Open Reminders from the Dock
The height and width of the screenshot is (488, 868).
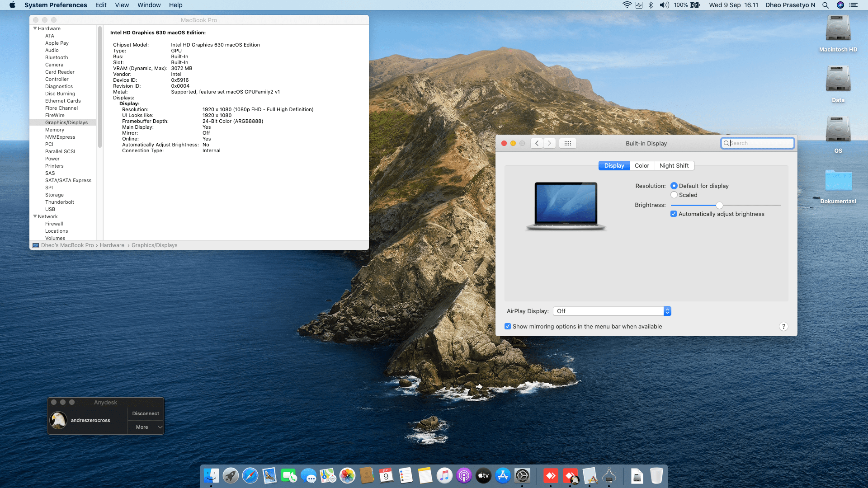point(406,475)
